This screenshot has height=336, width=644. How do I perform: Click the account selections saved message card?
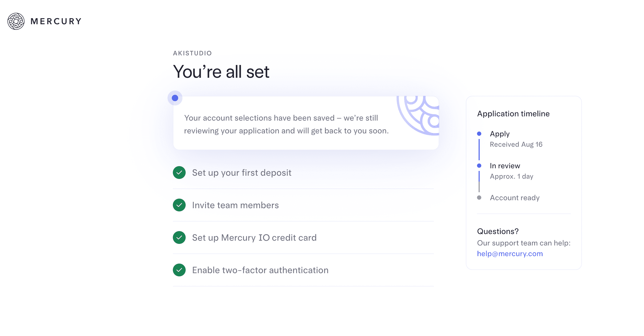point(286,124)
